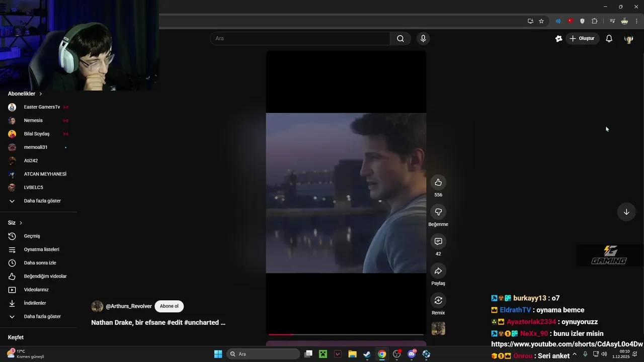Open Chrome media controls icon

coord(612,21)
